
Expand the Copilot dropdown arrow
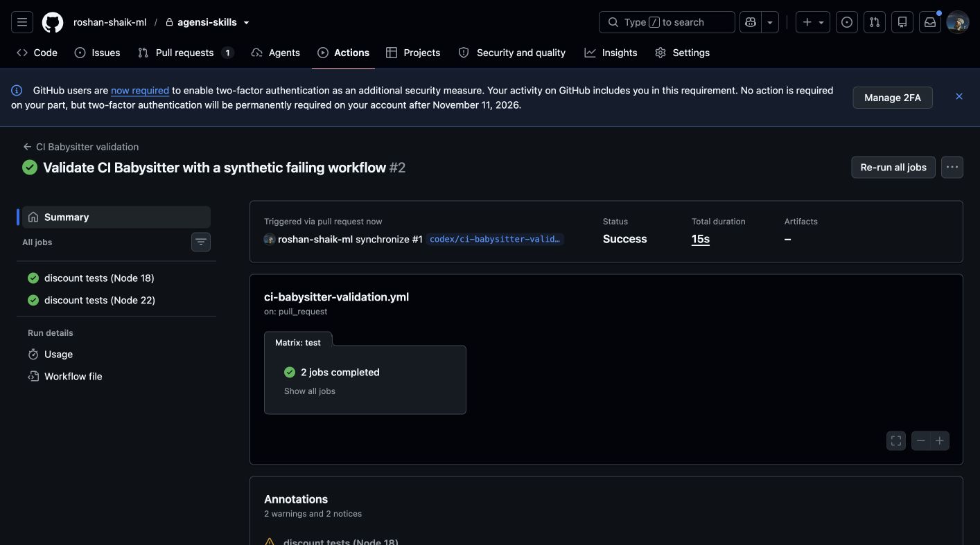coord(770,22)
